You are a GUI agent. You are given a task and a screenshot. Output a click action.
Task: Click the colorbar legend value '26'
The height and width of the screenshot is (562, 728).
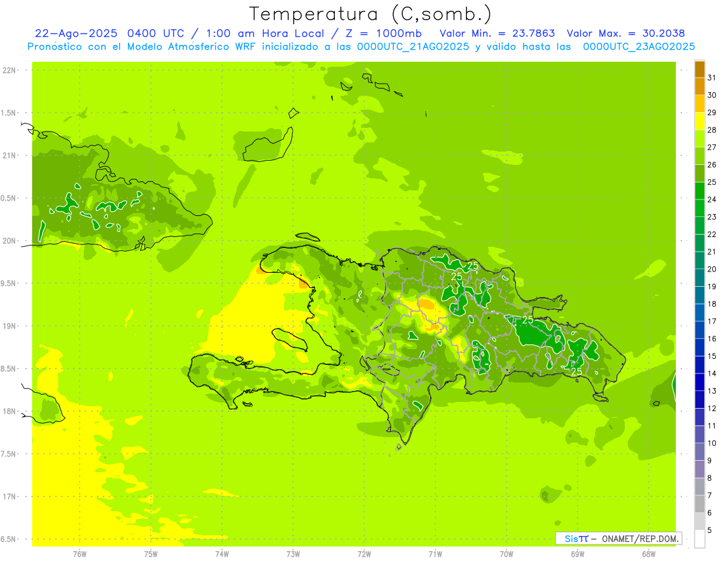pyautogui.click(x=712, y=164)
